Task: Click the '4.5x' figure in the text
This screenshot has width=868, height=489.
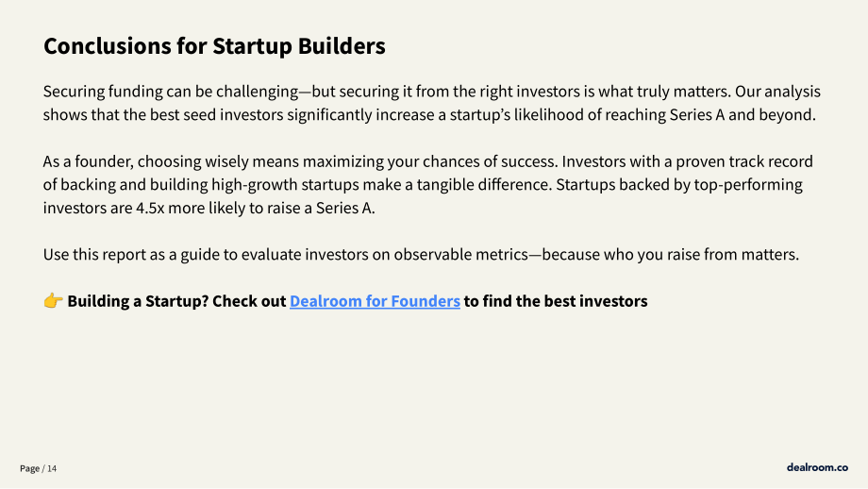Action: tap(150, 209)
